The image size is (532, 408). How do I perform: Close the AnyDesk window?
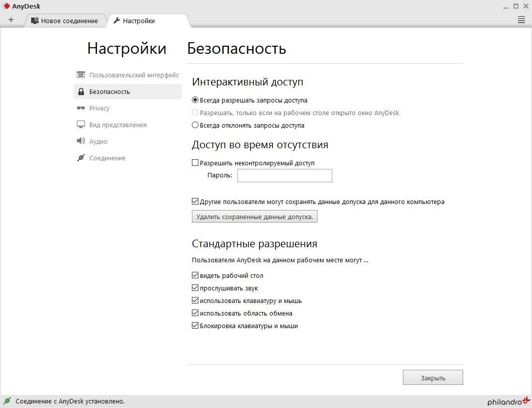526,6
